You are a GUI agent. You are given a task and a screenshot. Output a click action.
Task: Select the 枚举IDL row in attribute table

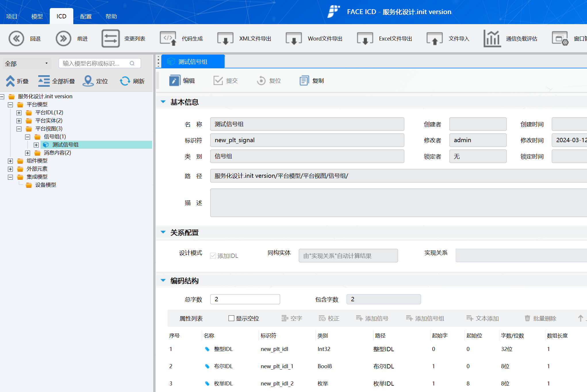(x=377, y=384)
